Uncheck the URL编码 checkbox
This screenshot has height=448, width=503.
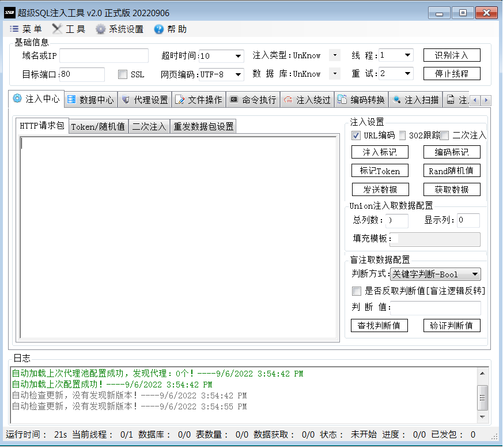tap(356, 135)
